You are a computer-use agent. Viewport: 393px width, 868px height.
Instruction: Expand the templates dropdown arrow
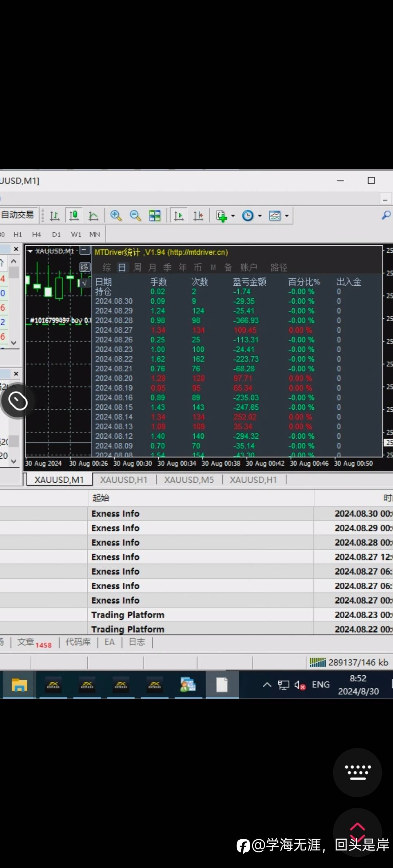pos(287,216)
